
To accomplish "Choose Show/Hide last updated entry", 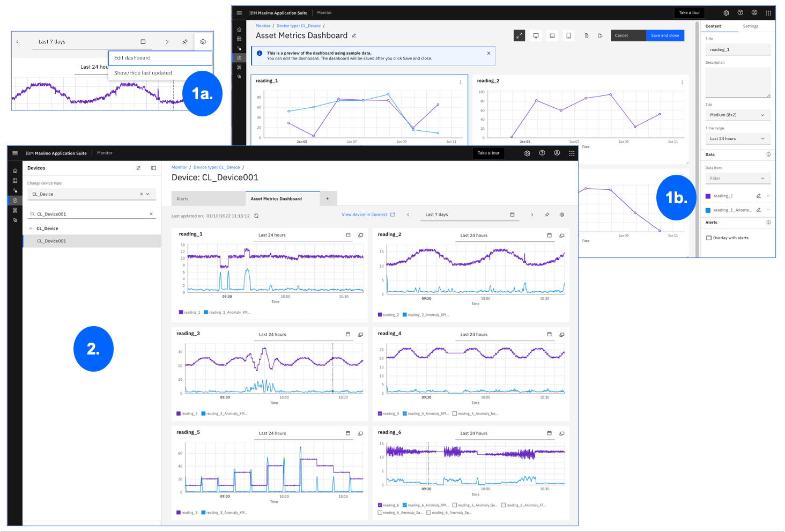I will (160, 73).
